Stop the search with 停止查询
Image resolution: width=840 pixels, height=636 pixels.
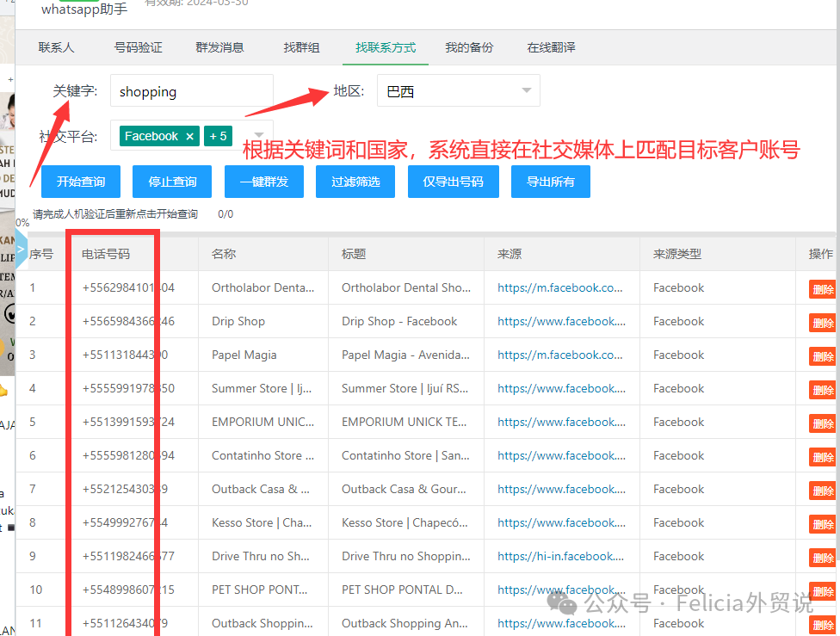tap(172, 182)
